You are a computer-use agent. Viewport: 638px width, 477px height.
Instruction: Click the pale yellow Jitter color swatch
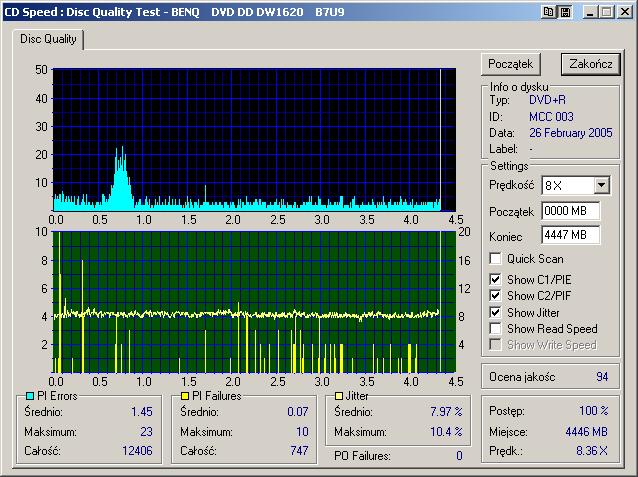coord(339,396)
